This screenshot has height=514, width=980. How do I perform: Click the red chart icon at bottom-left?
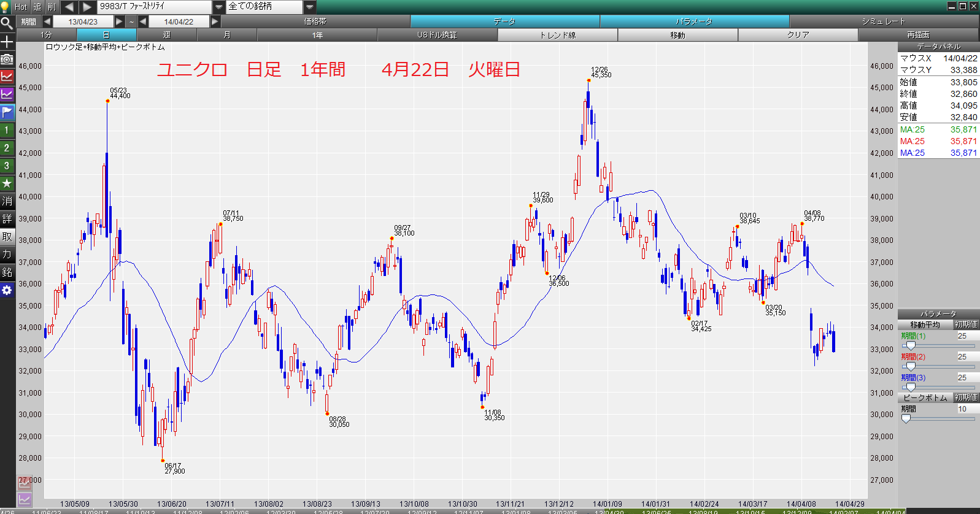pos(24,483)
